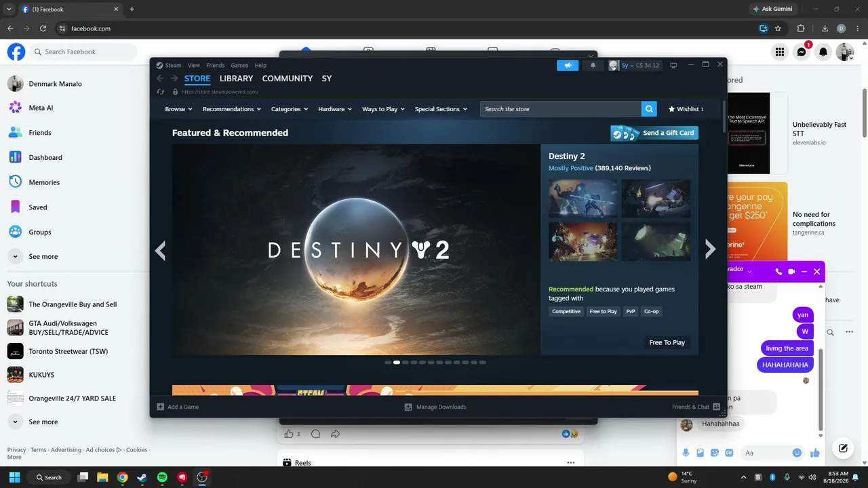Image resolution: width=868 pixels, height=488 pixels.
Task: Click the Facebook logo home icon
Action: tap(16, 52)
